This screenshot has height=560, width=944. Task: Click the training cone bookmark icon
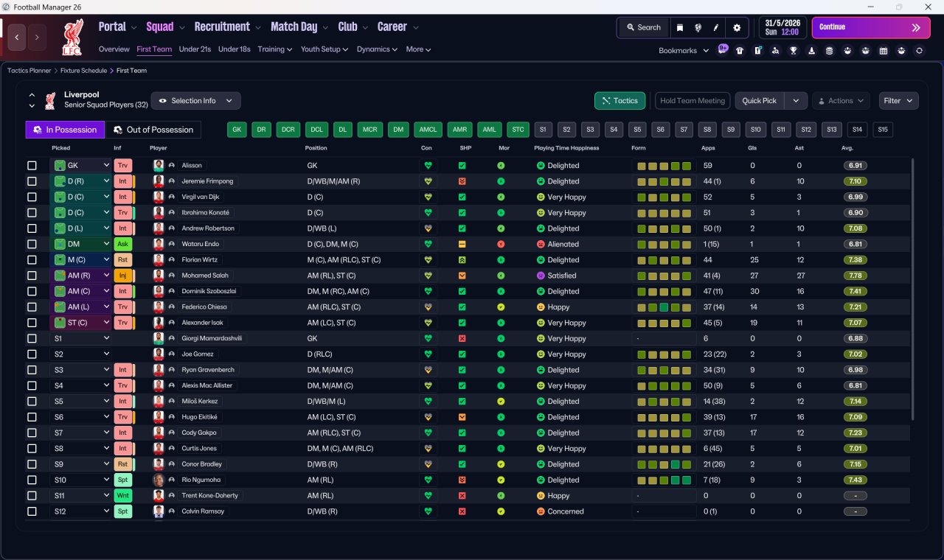point(811,50)
